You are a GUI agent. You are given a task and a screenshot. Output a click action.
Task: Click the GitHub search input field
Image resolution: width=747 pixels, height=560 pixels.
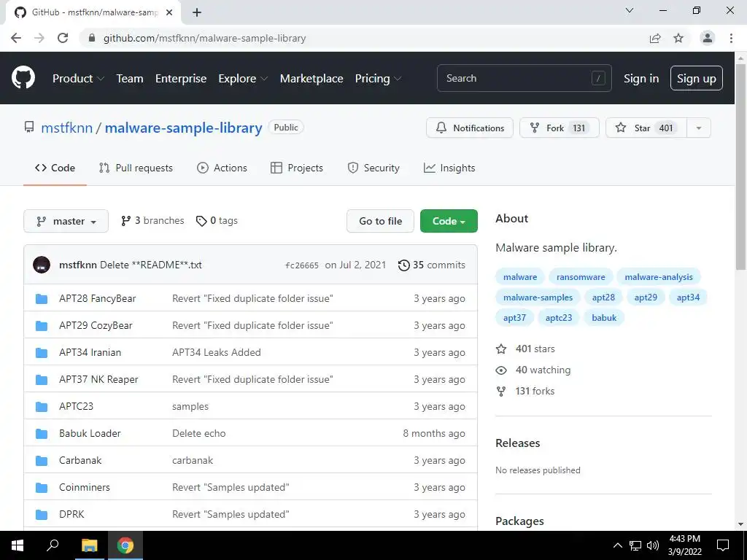[524, 78]
